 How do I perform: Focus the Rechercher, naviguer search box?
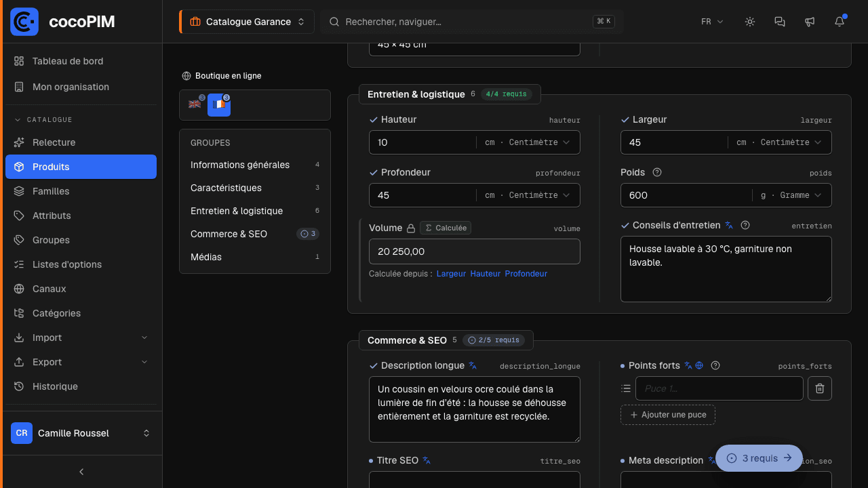[x=472, y=22]
